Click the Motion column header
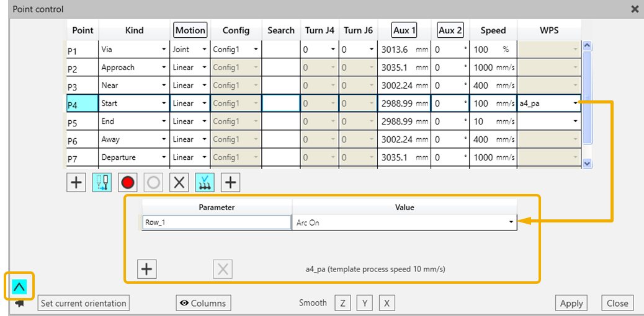Viewport: 644px width, 316px height. click(x=190, y=30)
